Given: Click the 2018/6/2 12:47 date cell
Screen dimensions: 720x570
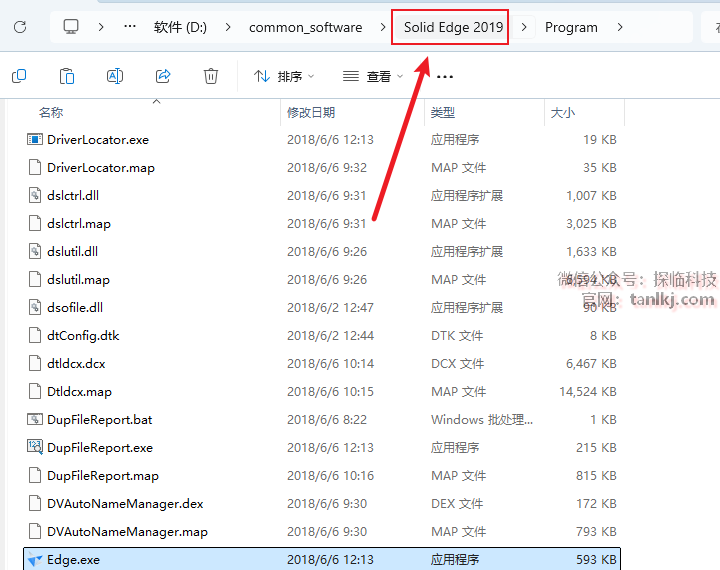Looking at the screenshot, I should tap(330, 308).
